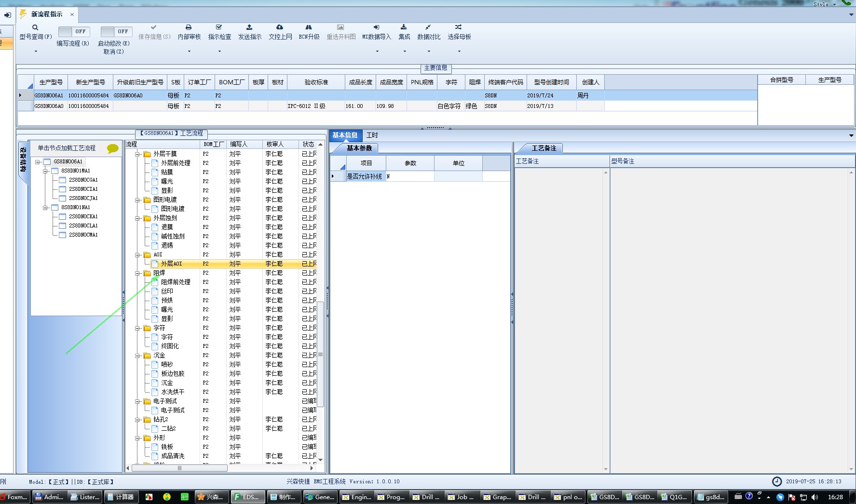The height and width of the screenshot is (504, 856).
Task: Click the yellow speech bubble icon
Action: 112,148
